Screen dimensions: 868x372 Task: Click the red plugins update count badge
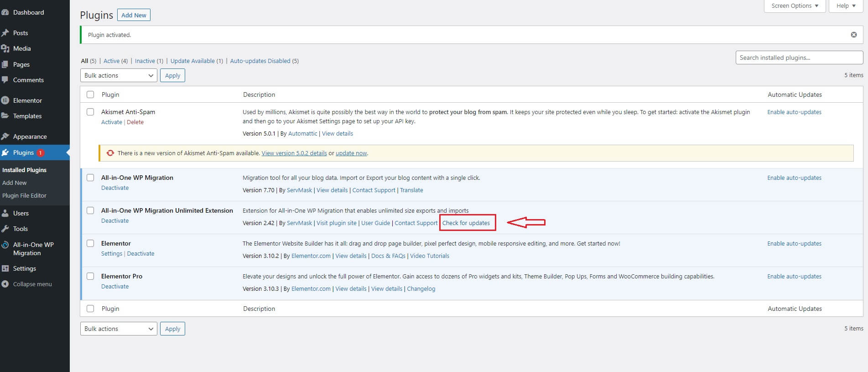(40, 153)
